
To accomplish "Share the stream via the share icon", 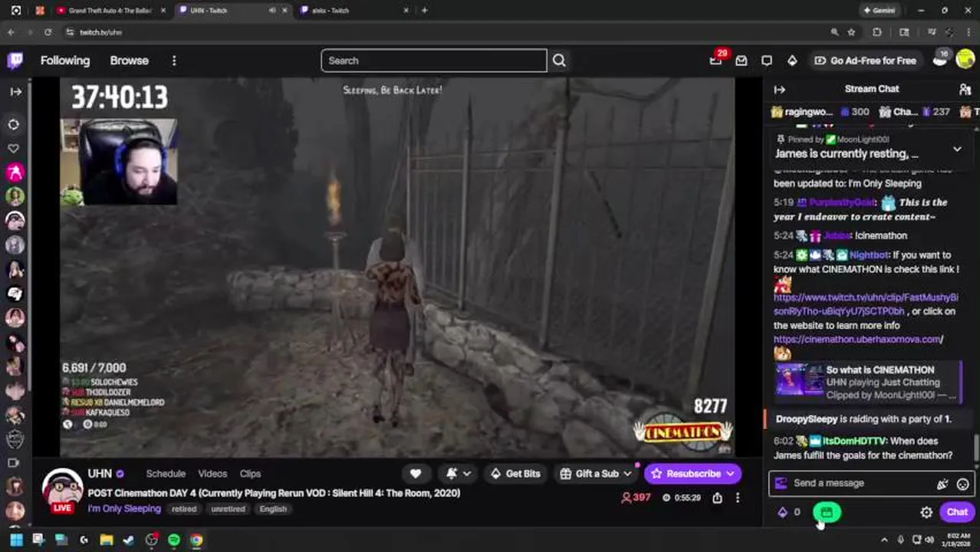I will [717, 498].
